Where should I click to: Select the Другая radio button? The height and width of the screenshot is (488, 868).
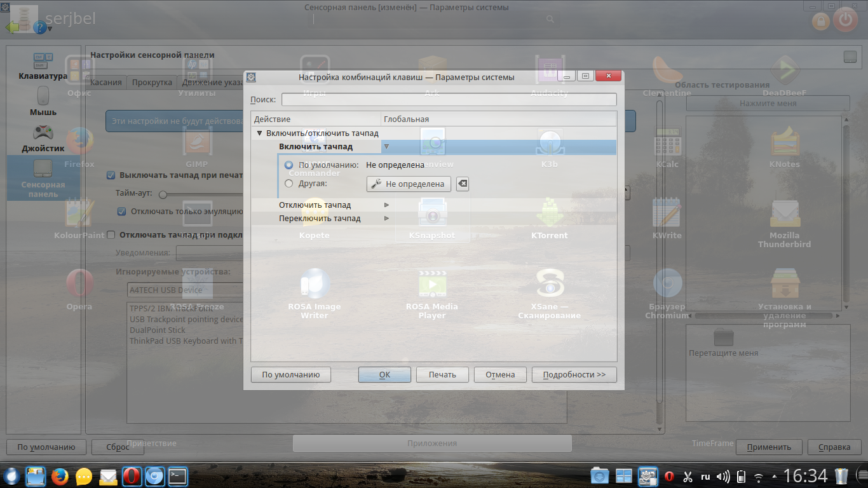click(288, 183)
